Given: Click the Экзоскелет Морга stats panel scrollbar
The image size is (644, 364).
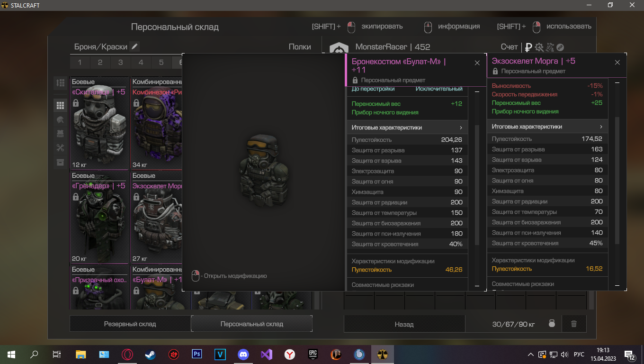Looking at the screenshot, I should (617, 180).
